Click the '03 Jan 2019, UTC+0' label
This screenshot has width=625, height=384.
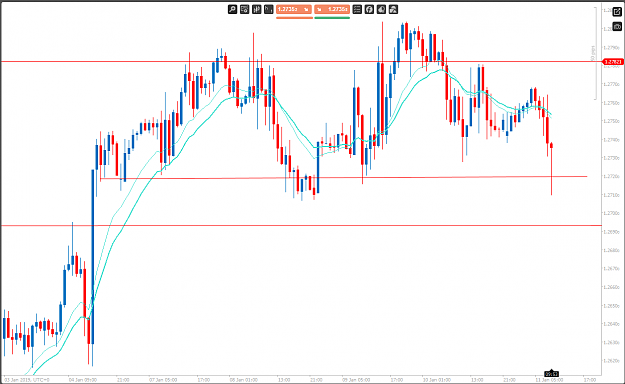pyautogui.click(x=27, y=380)
